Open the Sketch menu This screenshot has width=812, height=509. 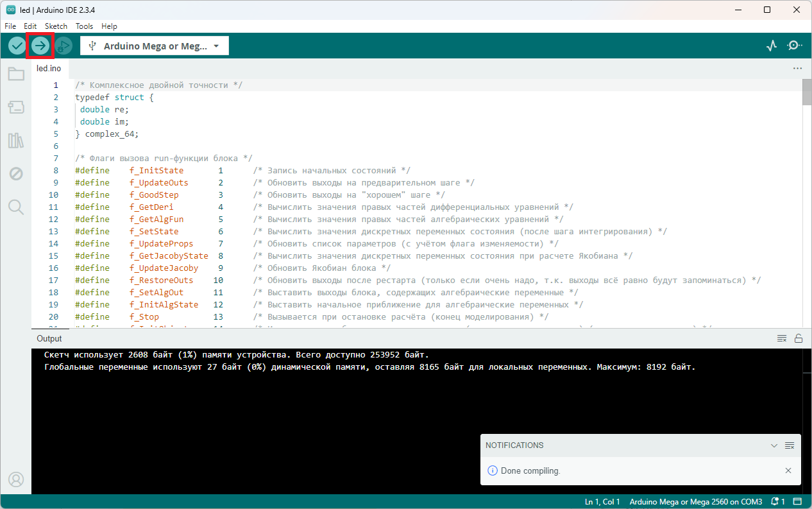pyautogui.click(x=56, y=26)
